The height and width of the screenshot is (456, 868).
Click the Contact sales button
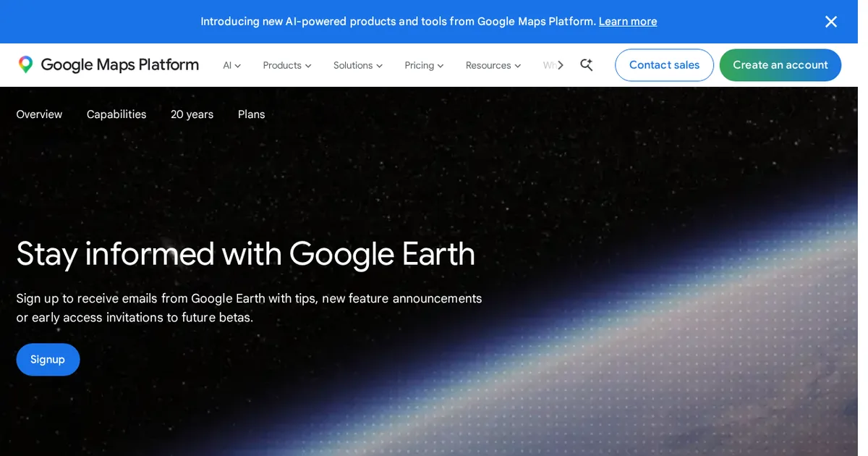pos(664,65)
